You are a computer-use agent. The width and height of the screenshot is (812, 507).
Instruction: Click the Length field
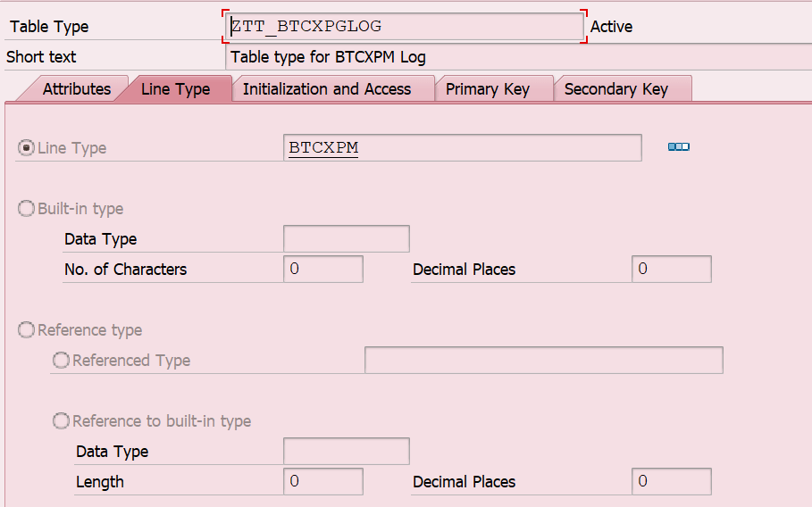323,482
